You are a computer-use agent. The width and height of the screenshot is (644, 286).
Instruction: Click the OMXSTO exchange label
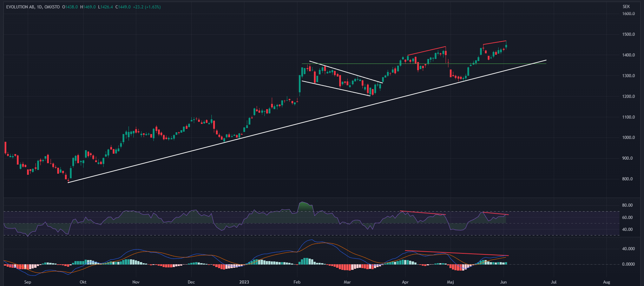(x=52, y=7)
